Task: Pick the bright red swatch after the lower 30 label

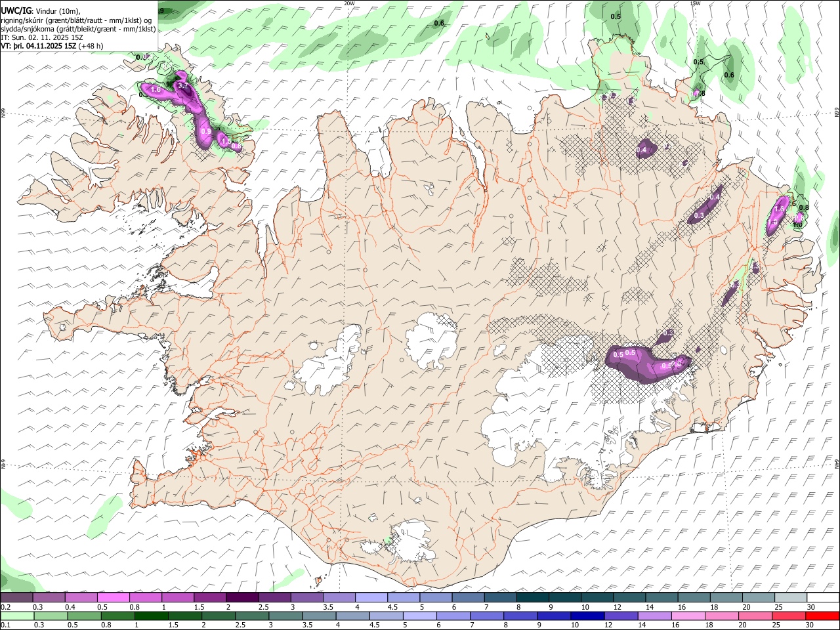Action: point(823,616)
